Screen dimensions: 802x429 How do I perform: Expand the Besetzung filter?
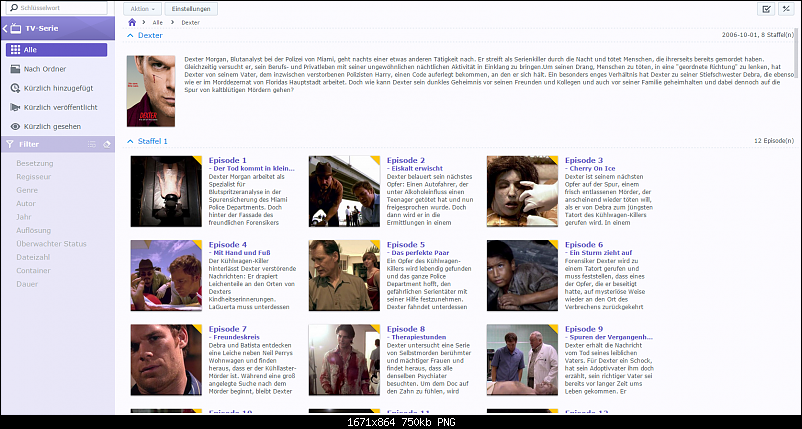(x=35, y=163)
